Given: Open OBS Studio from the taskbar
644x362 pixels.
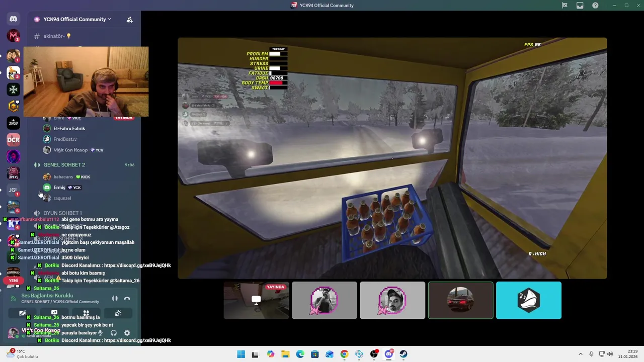Looking at the screenshot, I should click(x=374, y=354).
